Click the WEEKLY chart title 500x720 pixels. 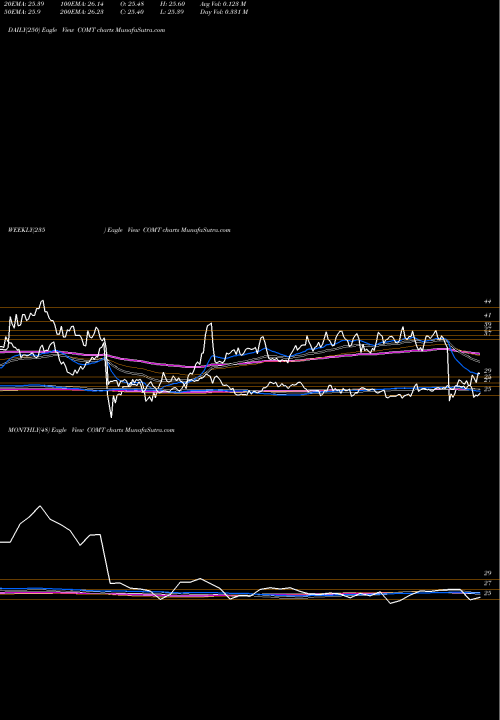119,230
